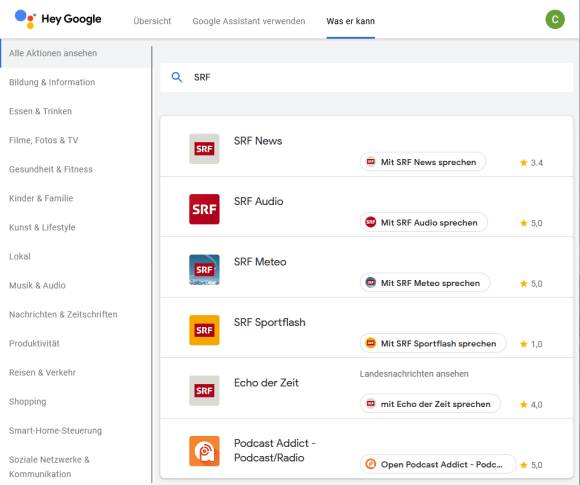Open the Podcast Addict - Podcast/Radio title
Image resolution: width=580 pixels, height=485 pixels.
tap(275, 450)
